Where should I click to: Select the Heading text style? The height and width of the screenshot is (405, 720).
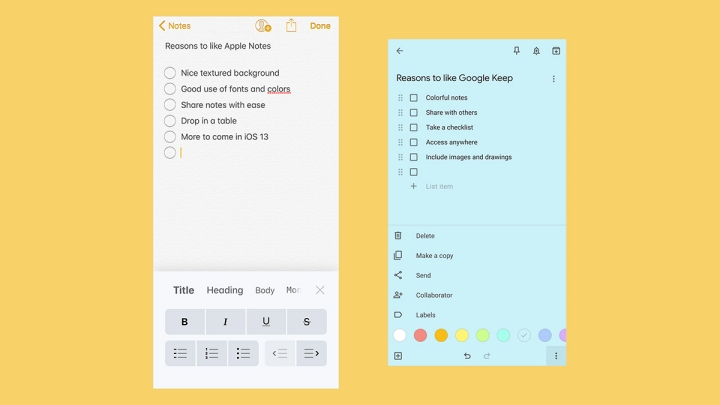click(225, 291)
